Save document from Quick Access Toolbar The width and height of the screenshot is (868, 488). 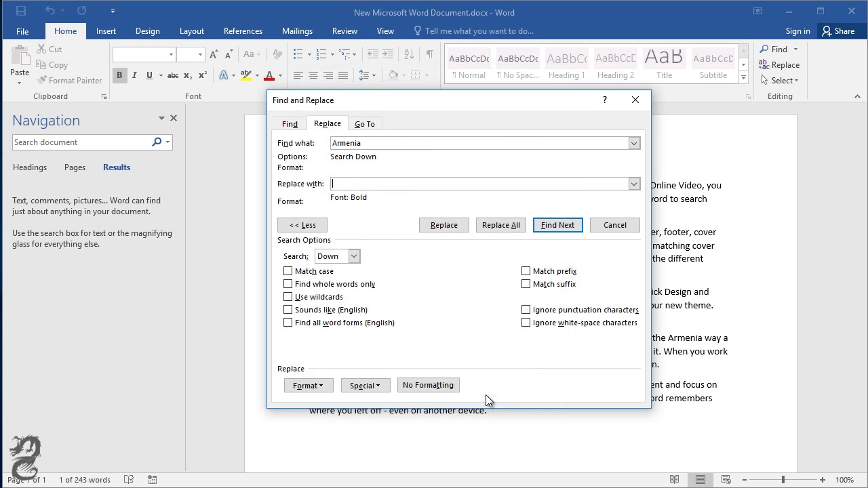click(21, 11)
